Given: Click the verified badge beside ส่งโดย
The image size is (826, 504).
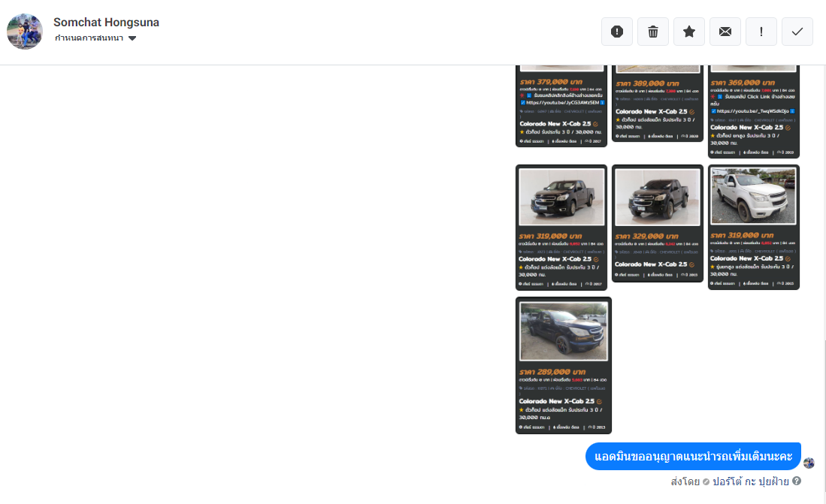Looking at the screenshot, I should coord(706,482).
